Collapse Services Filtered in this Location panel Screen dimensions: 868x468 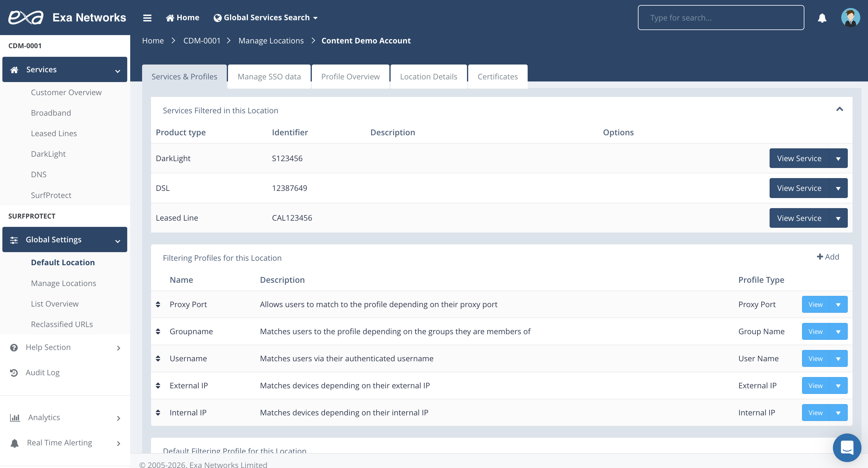839,109
